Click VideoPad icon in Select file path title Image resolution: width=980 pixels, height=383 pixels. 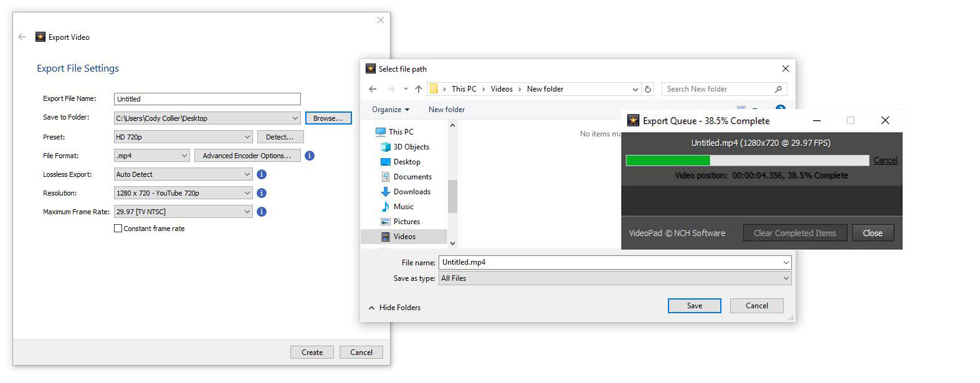[371, 69]
